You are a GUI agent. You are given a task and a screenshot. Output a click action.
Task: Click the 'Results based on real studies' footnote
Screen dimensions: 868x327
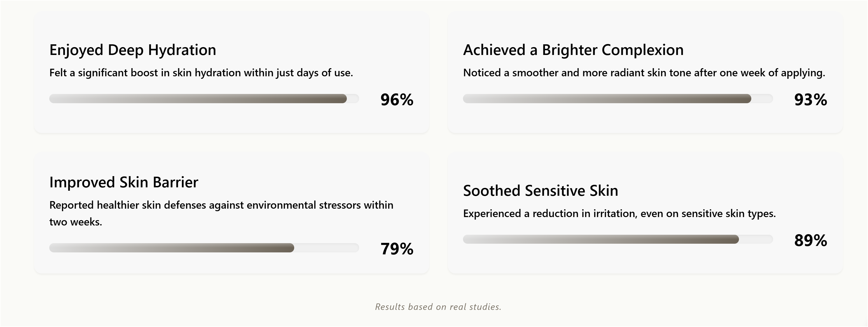[438, 307]
